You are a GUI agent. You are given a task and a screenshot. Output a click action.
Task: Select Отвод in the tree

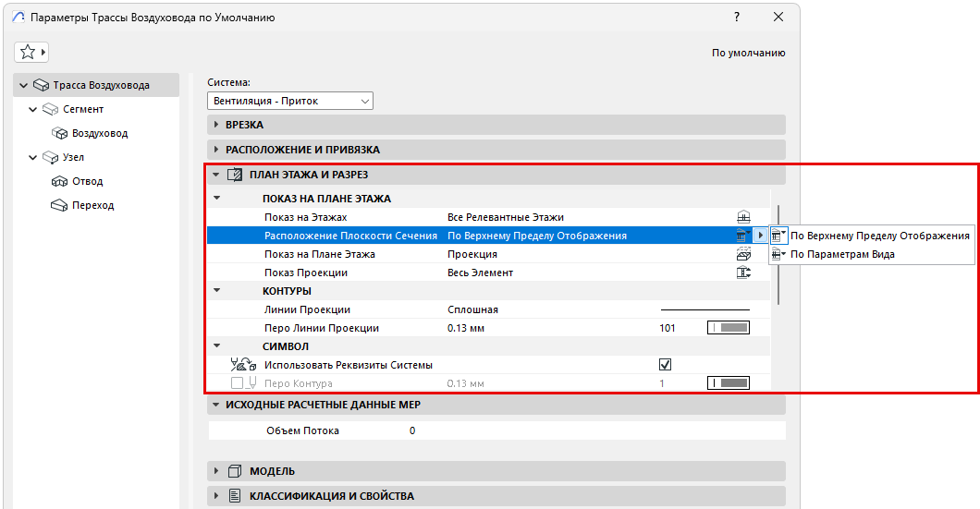click(x=88, y=181)
